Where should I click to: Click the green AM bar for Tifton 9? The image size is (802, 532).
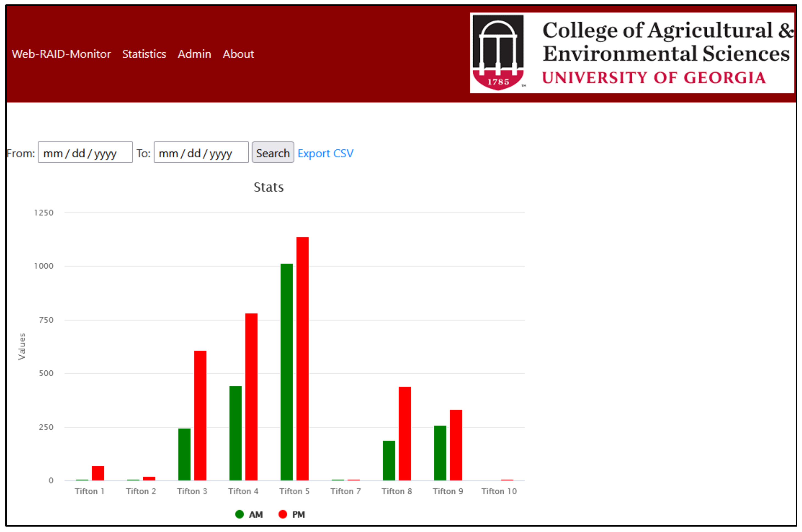click(440, 453)
